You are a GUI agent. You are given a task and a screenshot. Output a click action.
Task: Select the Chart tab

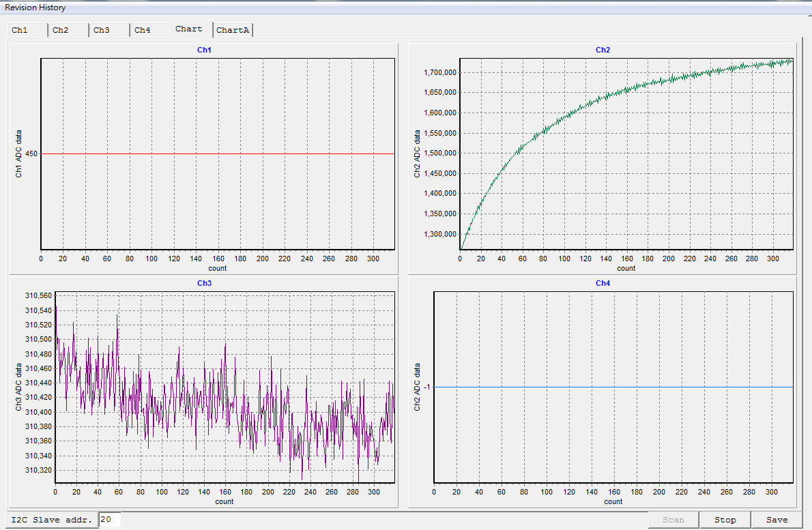[192, 29]
